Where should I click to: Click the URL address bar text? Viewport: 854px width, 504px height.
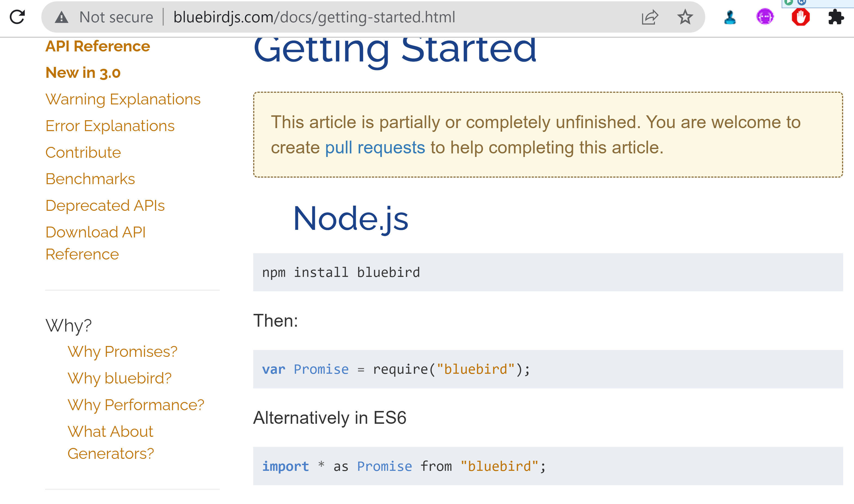[x=314, y=17]
